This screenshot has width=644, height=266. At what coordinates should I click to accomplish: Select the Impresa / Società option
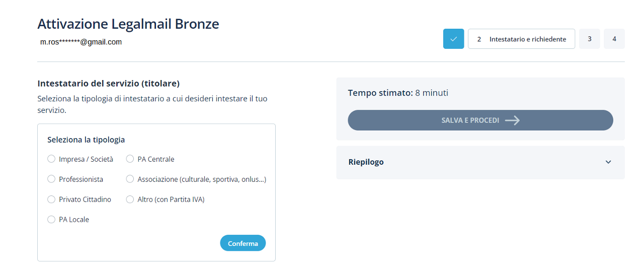click(51, 159)
